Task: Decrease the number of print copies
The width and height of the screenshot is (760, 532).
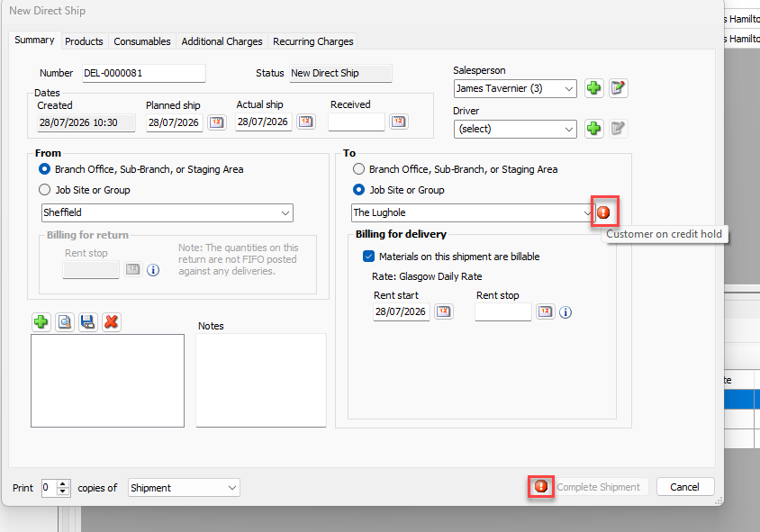Action: coord(63,491)
